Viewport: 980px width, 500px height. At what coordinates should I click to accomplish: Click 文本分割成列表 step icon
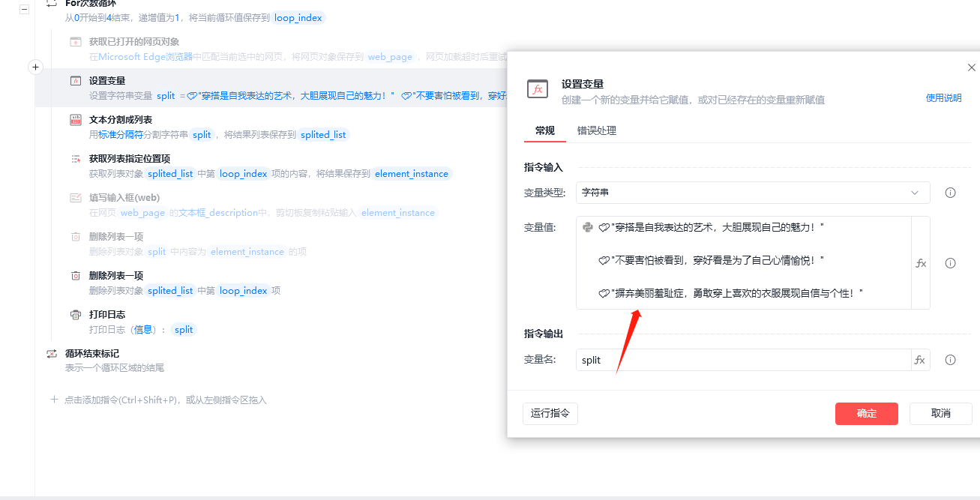pos(76,120)
